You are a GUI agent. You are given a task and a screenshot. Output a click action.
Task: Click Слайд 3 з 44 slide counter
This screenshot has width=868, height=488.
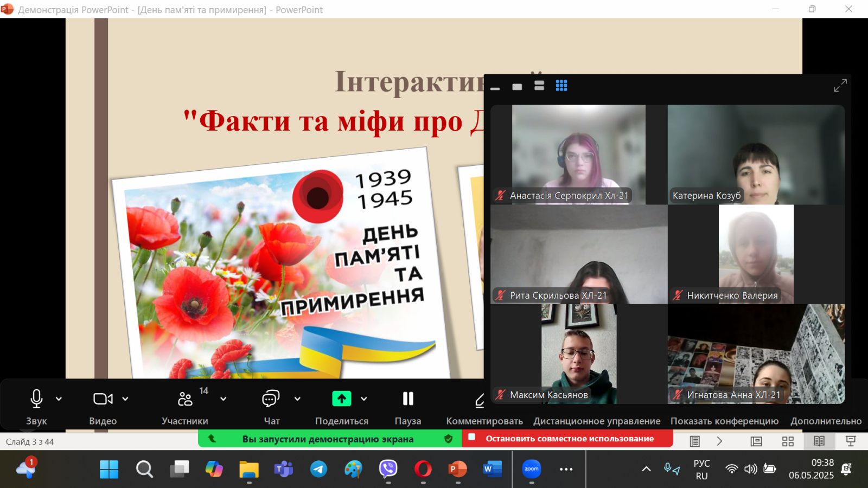point(30,442)
